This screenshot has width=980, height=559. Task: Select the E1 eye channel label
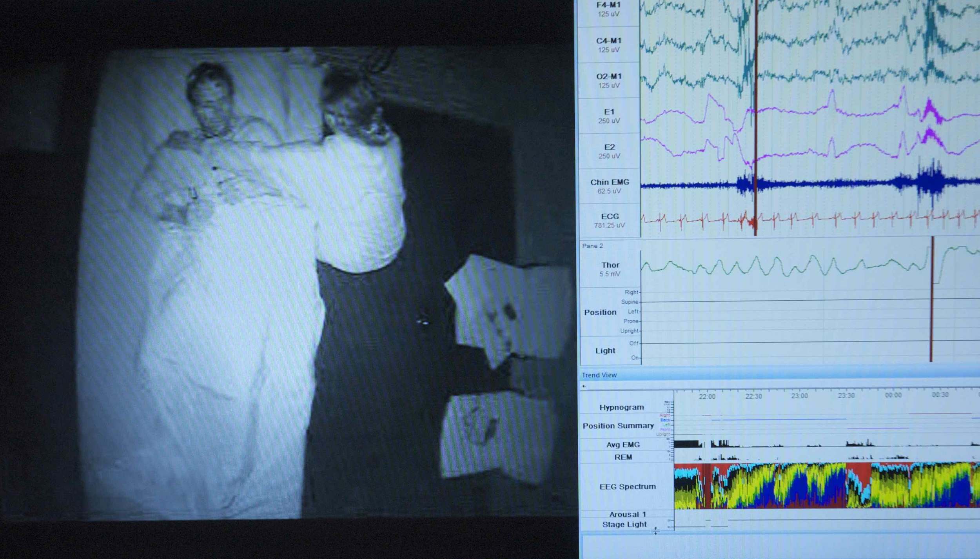609,112
